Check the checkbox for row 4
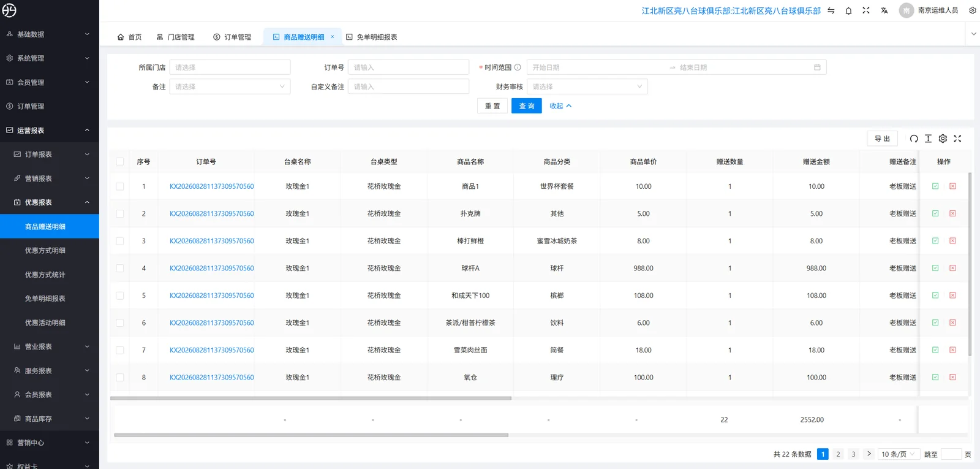The width and height of the screenshot is (980, 469). point(120,269)
